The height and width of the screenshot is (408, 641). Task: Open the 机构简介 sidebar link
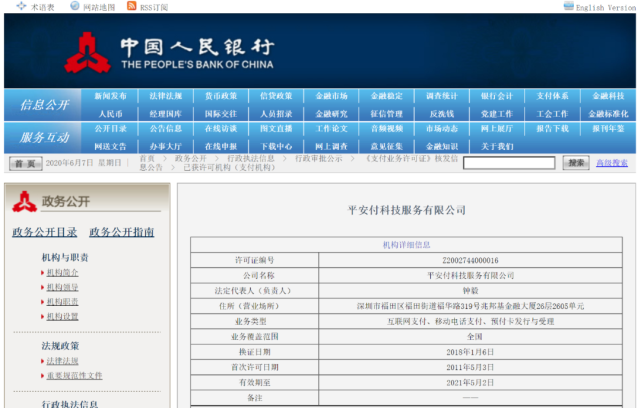pos(62,273)
